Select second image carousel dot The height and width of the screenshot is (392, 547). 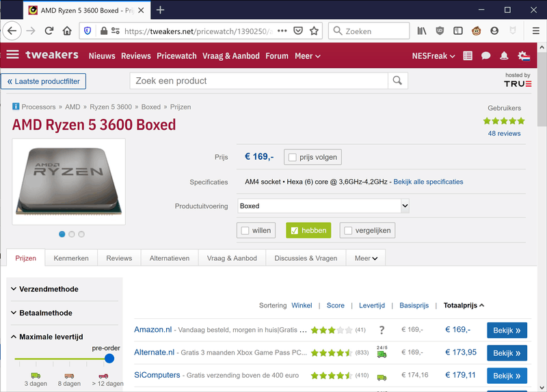[72, 234]
